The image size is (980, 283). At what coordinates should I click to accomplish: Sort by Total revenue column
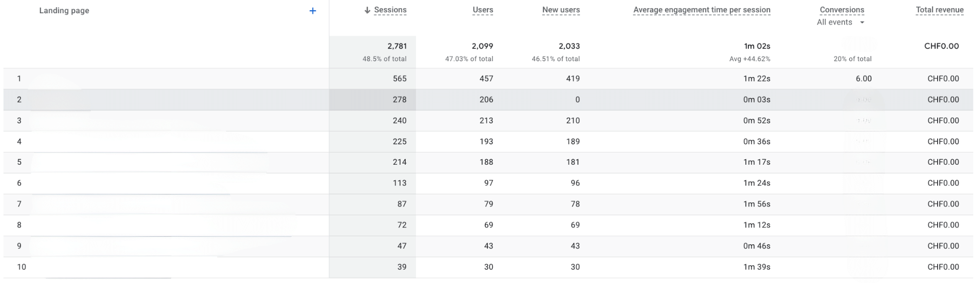[940, 10]
